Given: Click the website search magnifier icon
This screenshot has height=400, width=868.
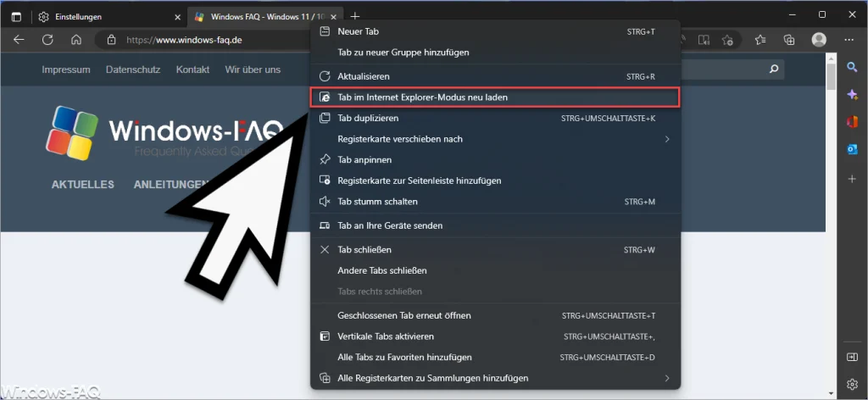Looking at the screenshot, I should tap(774, 69).
